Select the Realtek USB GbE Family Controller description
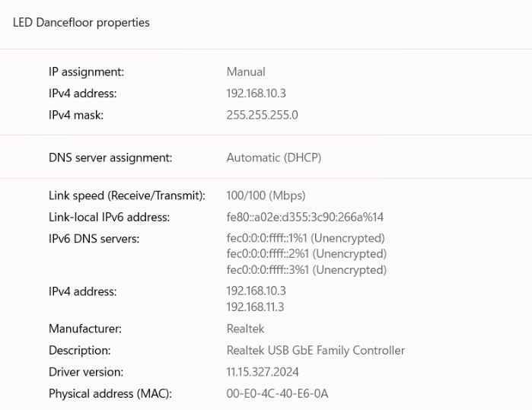The height and width of the screenshot is (410, 532). coord(315,351)
